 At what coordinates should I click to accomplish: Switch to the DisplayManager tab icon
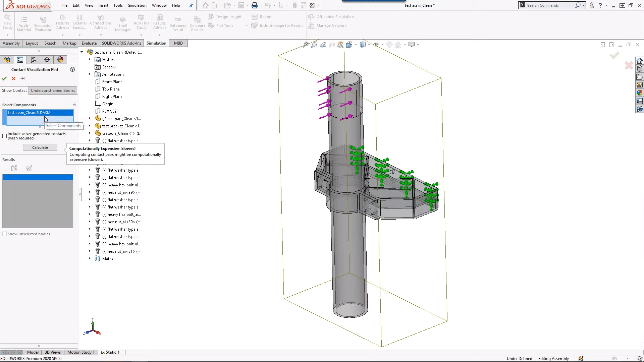click(60, 59)
